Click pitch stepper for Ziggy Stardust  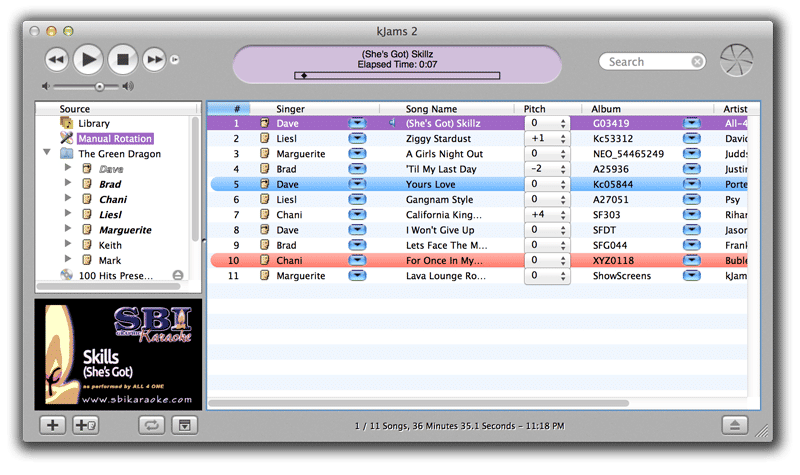pyautogui.click(x=563, y=139)
